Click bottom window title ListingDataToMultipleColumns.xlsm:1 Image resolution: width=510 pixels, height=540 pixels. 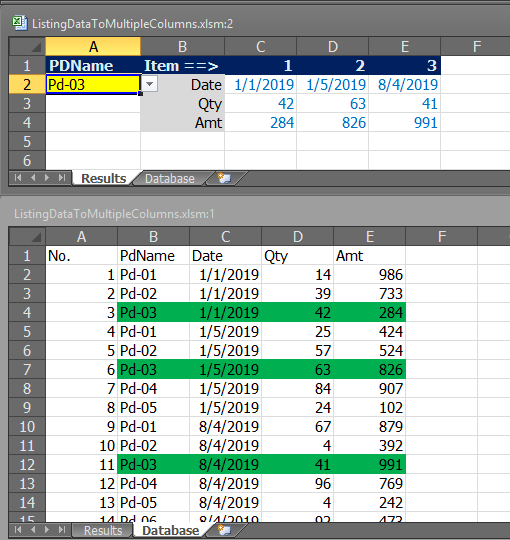tap(114, 214)
